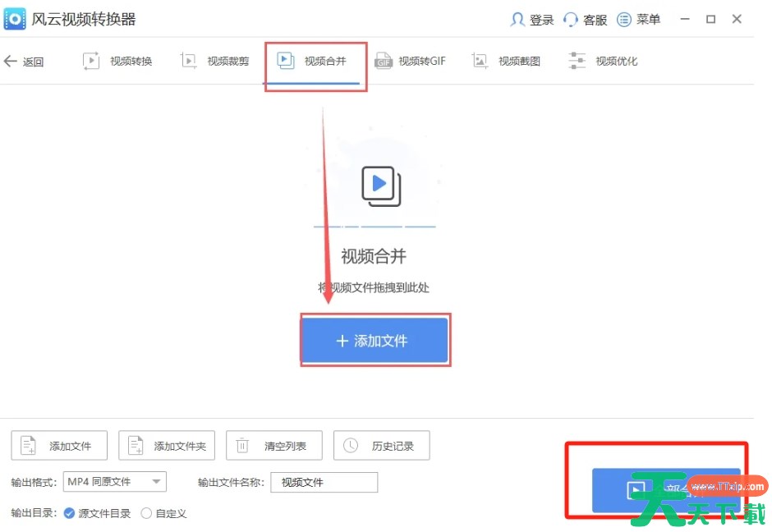
Task: Expand the MP4 同原文件 format dropdown
Action: tap(156, 482)
